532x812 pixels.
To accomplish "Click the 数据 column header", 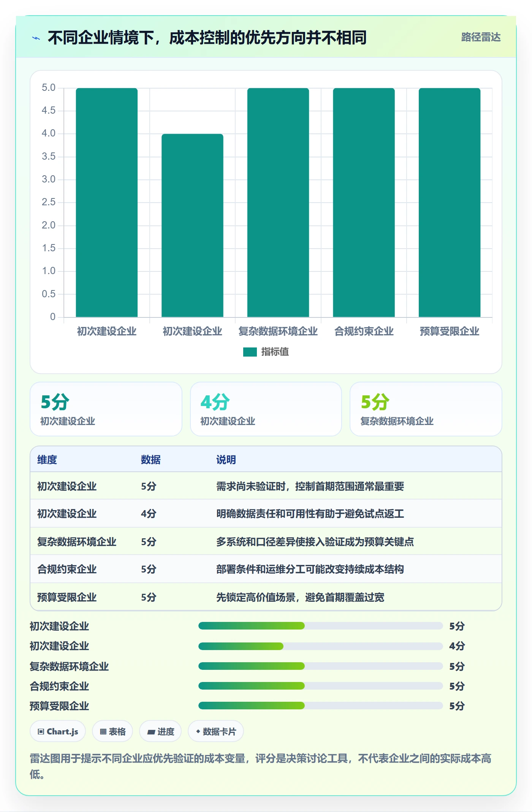I will pyautogui.click(x=151, y=460).
